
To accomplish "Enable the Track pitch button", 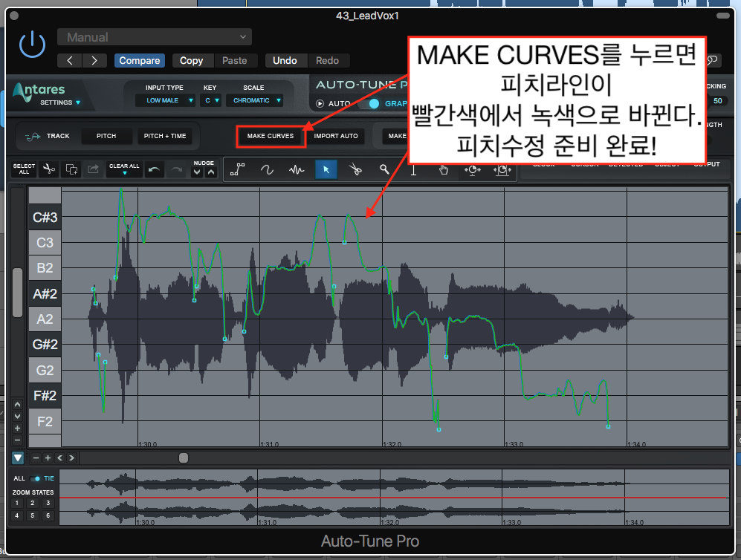I will coord(48,136).
